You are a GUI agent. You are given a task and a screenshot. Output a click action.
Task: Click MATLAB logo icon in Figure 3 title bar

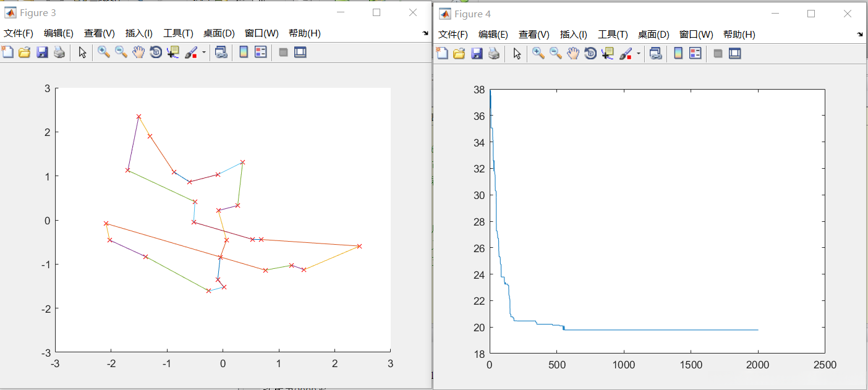[x=10, y=12]
